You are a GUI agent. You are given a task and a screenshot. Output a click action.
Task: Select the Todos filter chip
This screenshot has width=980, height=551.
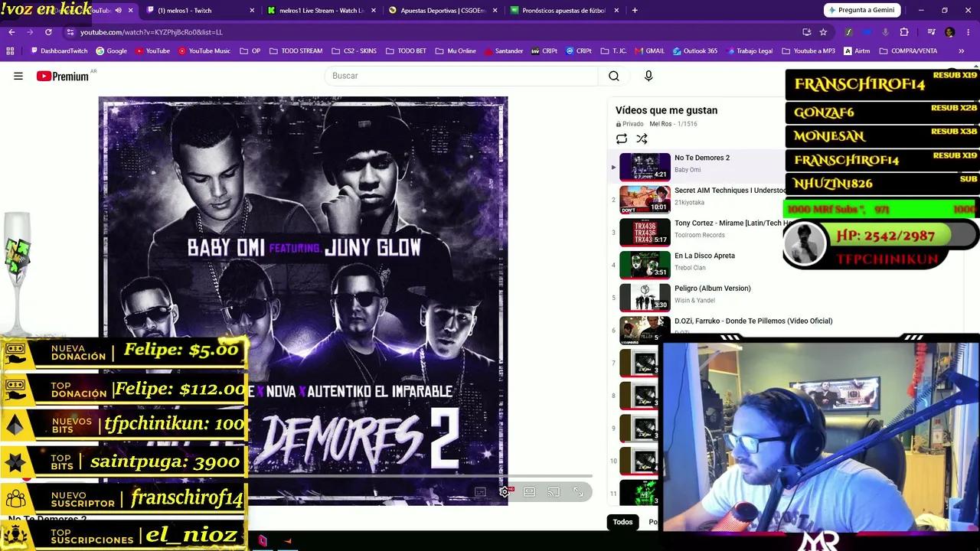point(622,522)
